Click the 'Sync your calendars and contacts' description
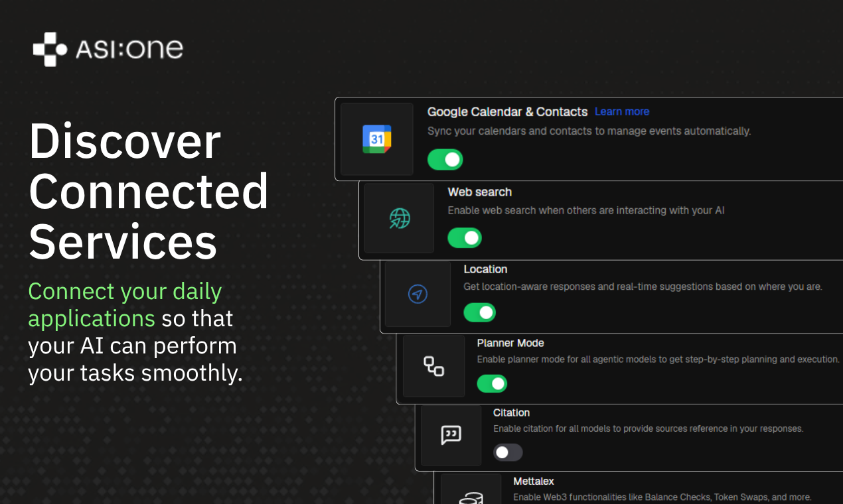843x504 pixels. (x=589, y=131)
